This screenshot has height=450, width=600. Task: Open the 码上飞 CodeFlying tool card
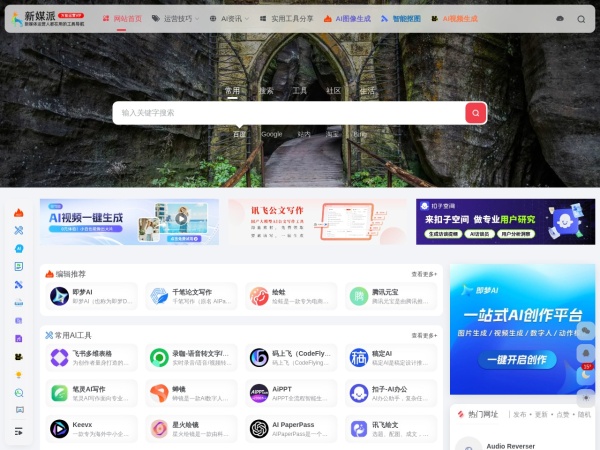pyautogui.click(x=291, y=357)
